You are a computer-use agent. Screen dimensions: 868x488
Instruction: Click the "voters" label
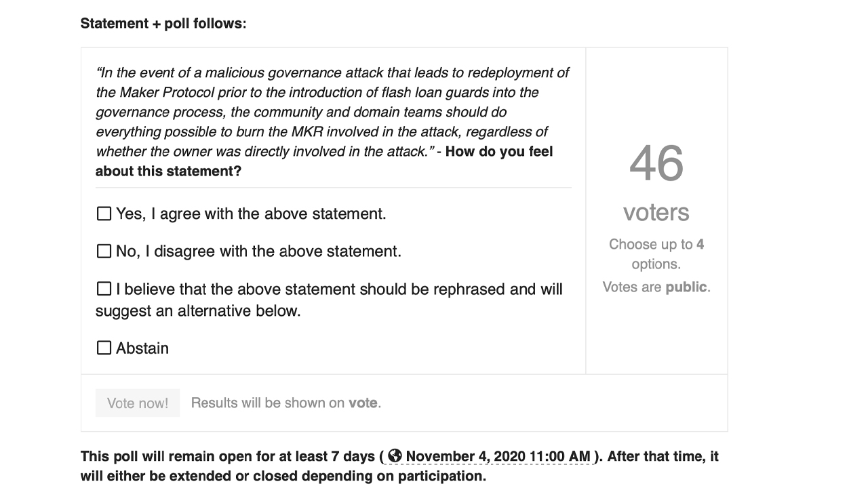pyautogui.click(x=656, y=212)
